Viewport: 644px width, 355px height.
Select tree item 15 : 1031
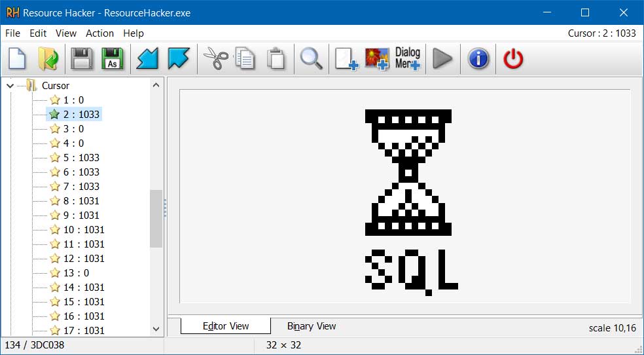pos(84,301)
